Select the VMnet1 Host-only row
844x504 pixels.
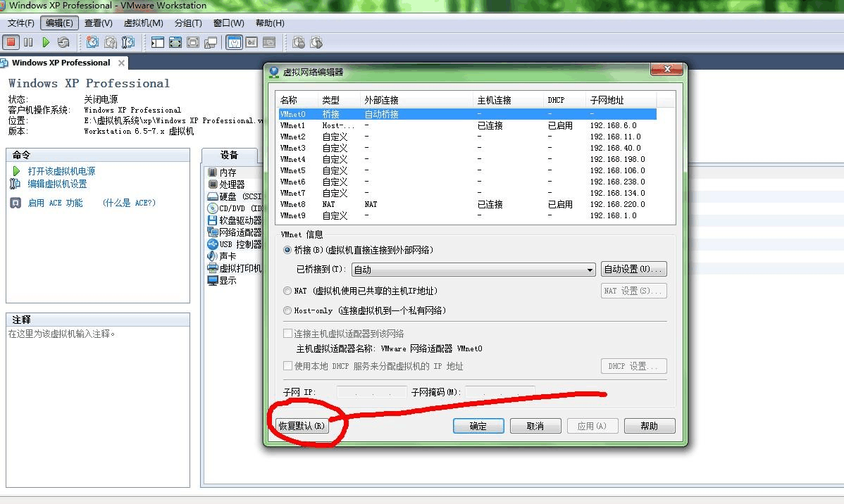(467, 125)
